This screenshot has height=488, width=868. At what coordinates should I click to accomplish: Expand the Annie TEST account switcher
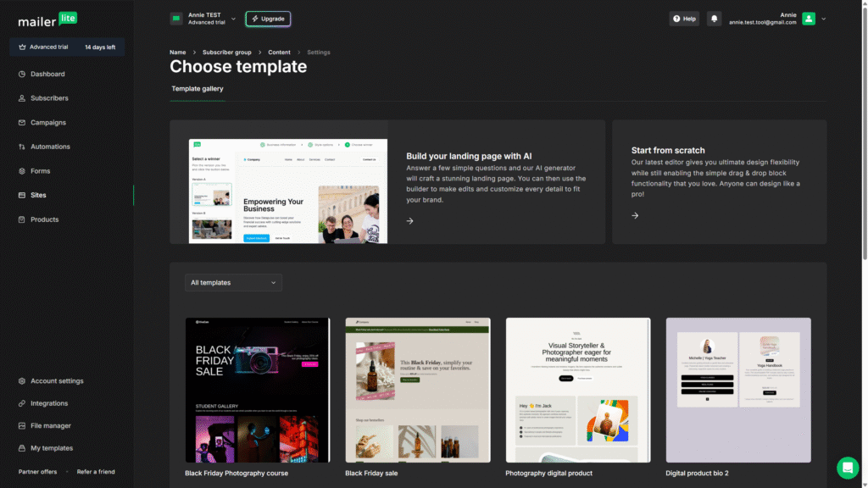click(x=203, y=19)
